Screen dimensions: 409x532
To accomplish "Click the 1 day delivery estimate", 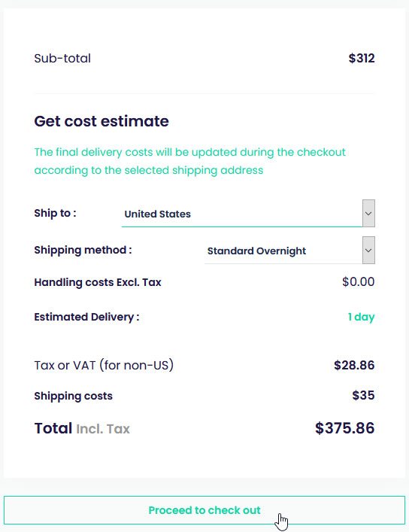I will (x=361, y=317).
